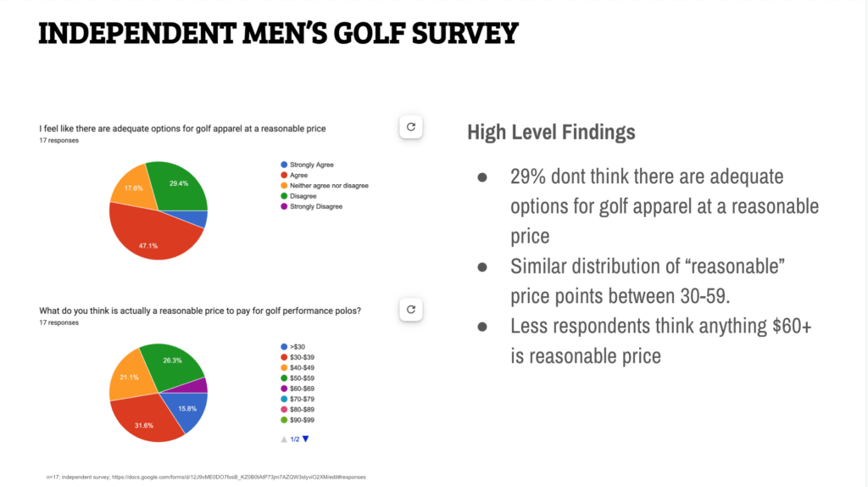Click the Disagree legend entry
Image resolution: width=868 pixels, height=487 pixels.
click(304, 196)
